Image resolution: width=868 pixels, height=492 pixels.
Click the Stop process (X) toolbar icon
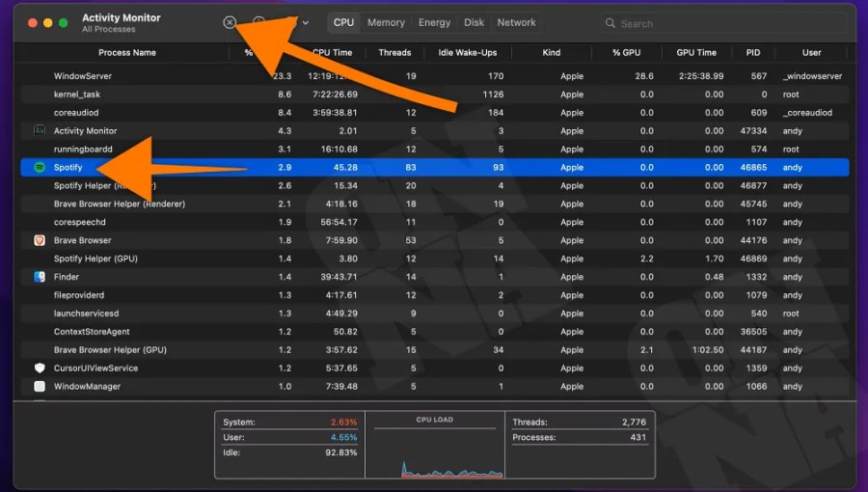point(230,22)
